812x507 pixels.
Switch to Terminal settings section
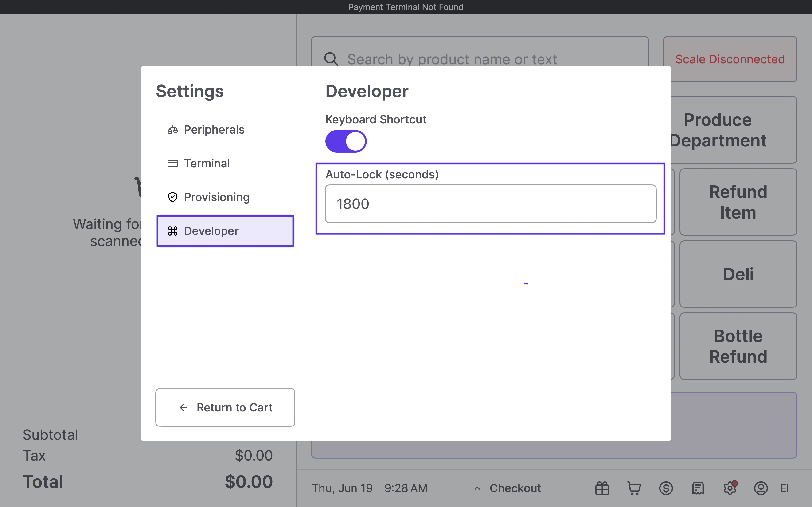click(x=206, y=163)
